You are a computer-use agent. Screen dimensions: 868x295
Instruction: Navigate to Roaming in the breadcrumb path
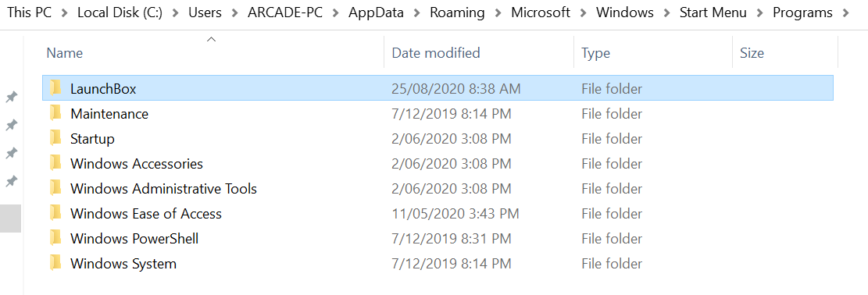click(457, 12)
